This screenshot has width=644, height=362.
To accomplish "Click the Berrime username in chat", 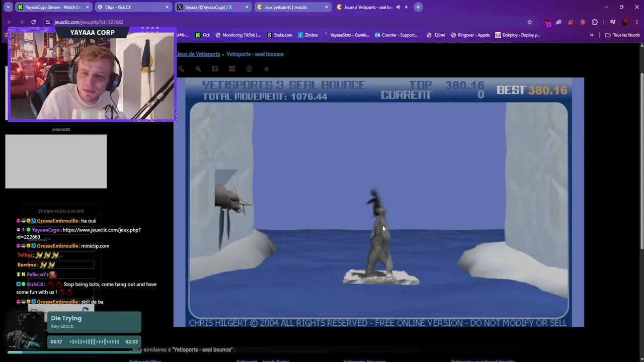I will click(x=27, y=265).
